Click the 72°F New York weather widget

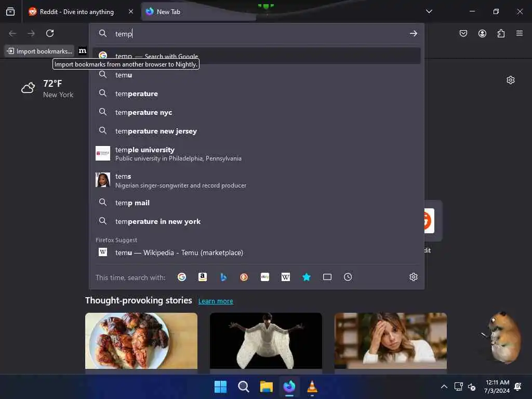47,88
